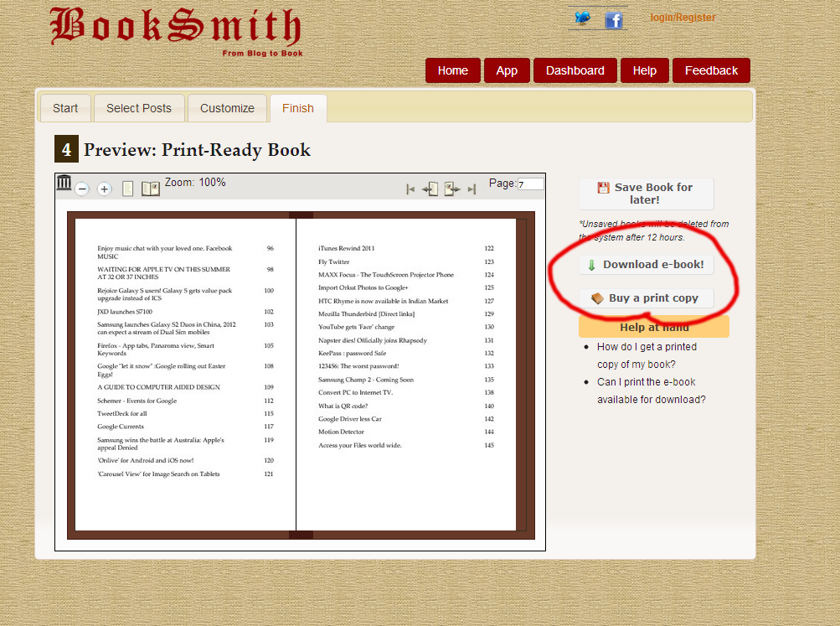Click 'Zoom: 100%' label
840x626 pixels.
coord(195,182)
